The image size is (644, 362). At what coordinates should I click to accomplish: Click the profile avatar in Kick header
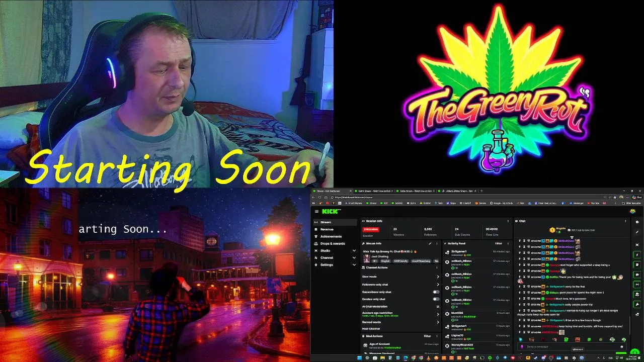click(632, 211)
